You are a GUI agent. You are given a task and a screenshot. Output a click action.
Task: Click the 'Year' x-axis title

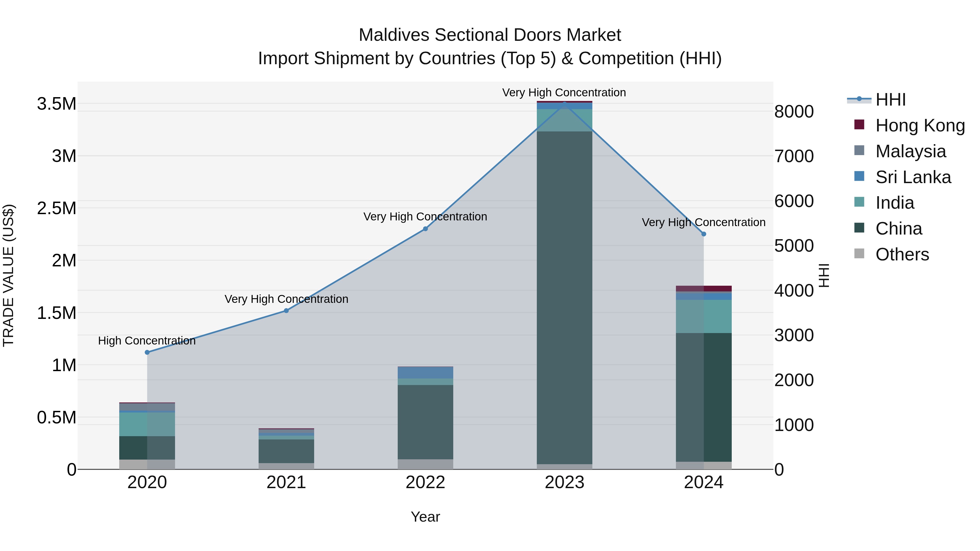pyautogui.click(x=425, y=517)
